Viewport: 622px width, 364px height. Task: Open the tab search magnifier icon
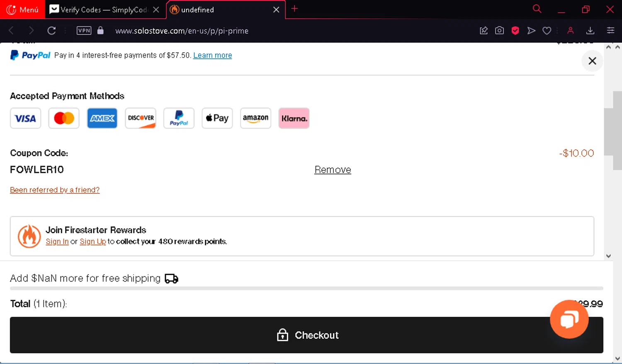[537, 9]
